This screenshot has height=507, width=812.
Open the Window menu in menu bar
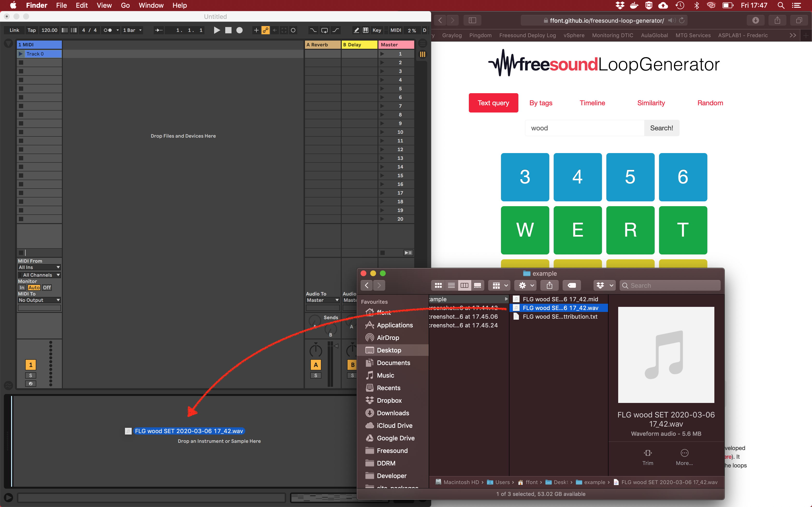(151, 5)
